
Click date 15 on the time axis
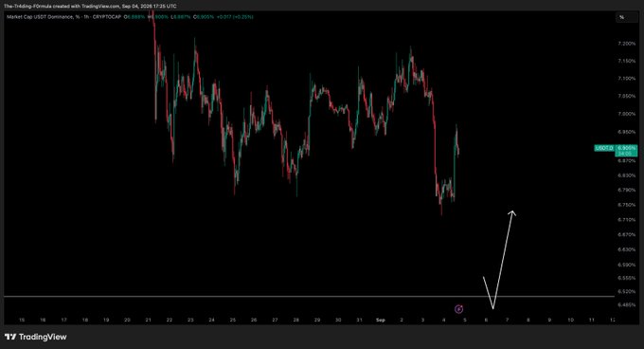(22, 320)
